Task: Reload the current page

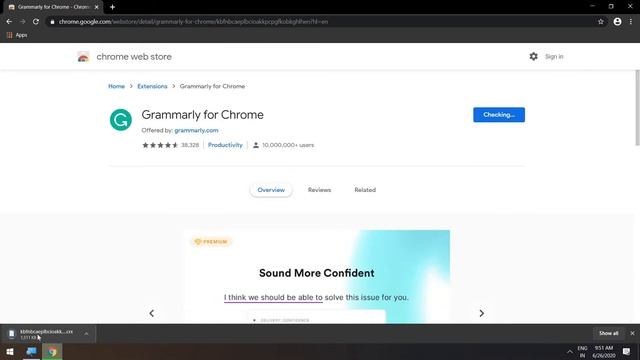Action: pos(36,22)
